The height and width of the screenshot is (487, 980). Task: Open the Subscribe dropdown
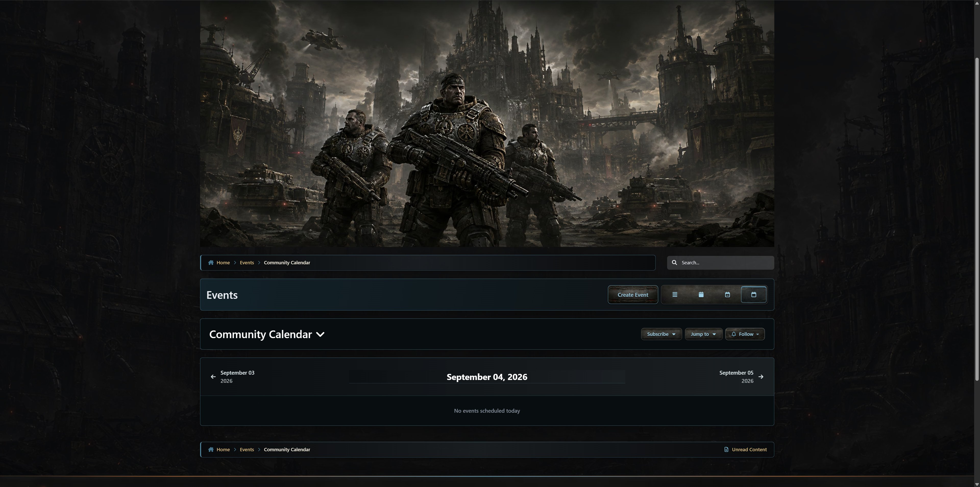pyautogui.click(x=661, y=334)
